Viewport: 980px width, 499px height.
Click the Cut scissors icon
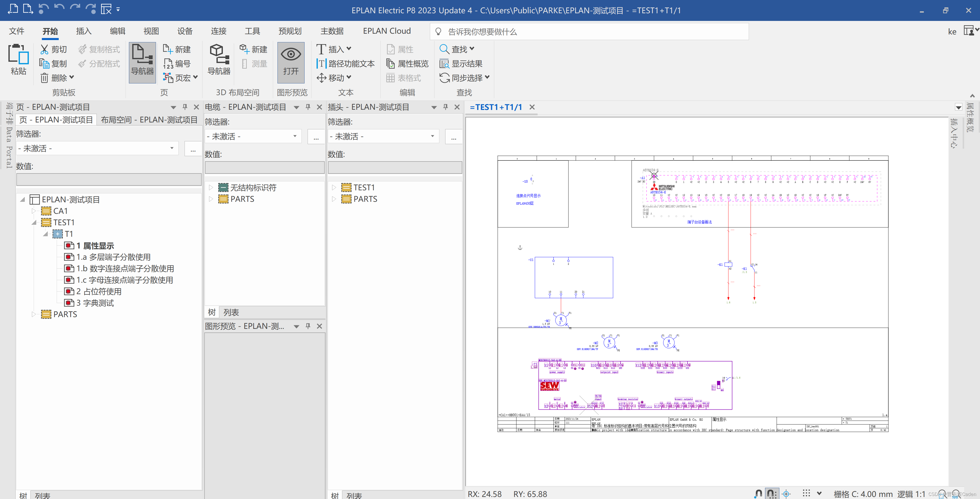44,49
